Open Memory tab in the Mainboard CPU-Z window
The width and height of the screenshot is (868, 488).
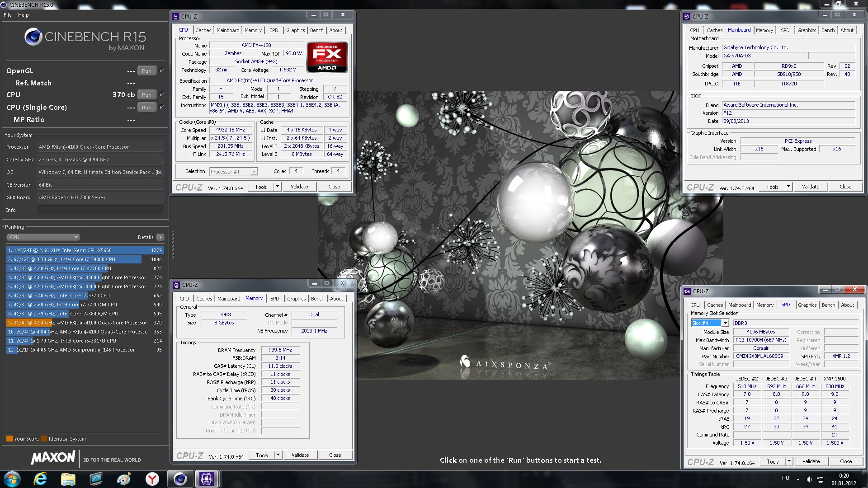(x=764, y=30)
